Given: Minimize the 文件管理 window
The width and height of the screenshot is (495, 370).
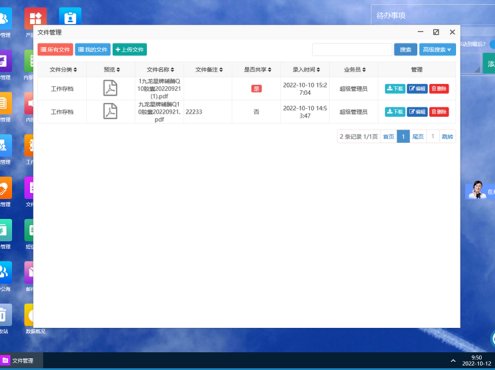Looking at the screenshot, I should pyautogui.click(x=420, y=32).
